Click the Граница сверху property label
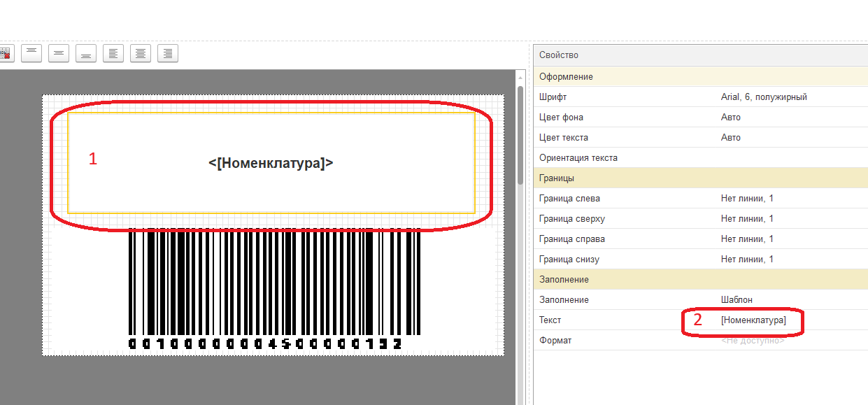Screen dimensions: 868x405 click(x=572, y=219)
